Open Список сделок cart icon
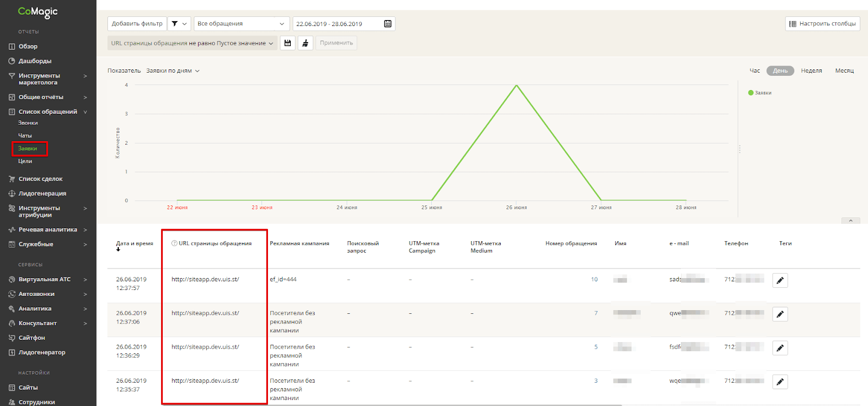The width and height of the screenshot is (868, 406). (x=11, y=179)
